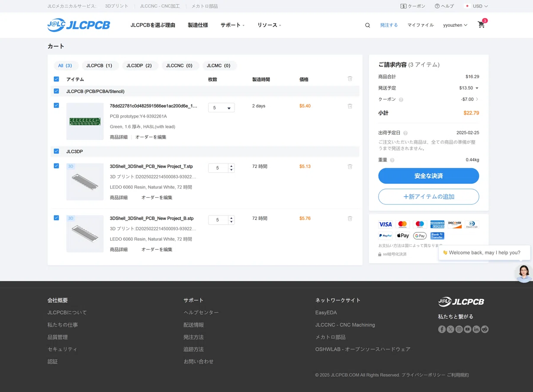The image size is (533, 392).
Task: Open coupon selection showing -$7.00
Action: 470,99
